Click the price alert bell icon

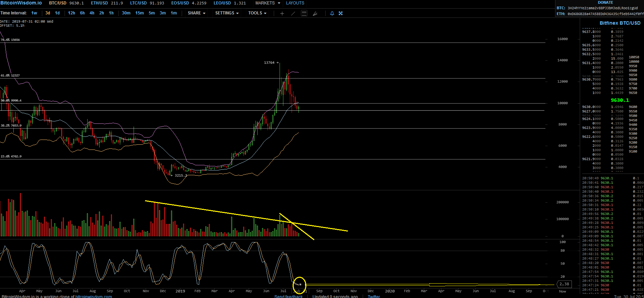(x=332, y=13)
